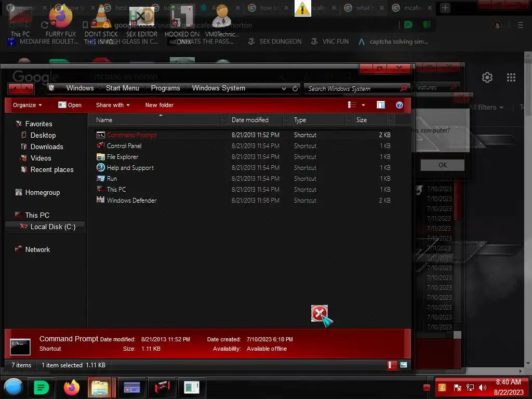Expand address bar history dropdown

284,88
